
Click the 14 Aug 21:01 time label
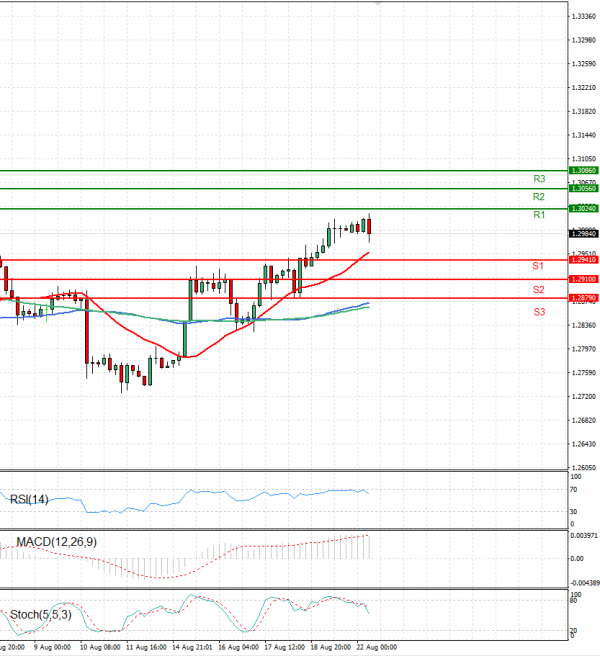192,647
